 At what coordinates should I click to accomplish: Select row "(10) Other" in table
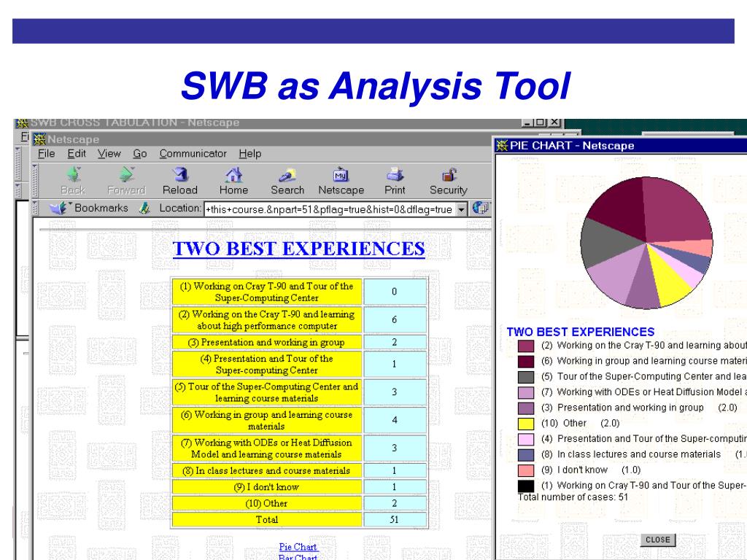[299, 503]
